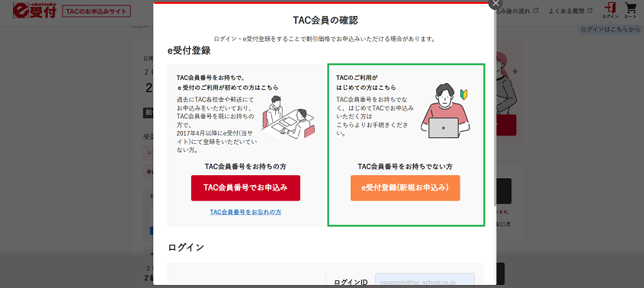Click external-link icon beside 込み後の流れ
The width and height of the screenshot is (644, 288).
pos(536,11)
